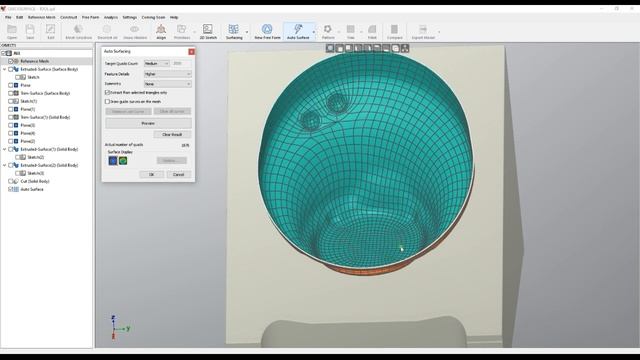Viewport: 640px width, 360px height.
Task: Open the Compare tool
Action: coord(394,29)
